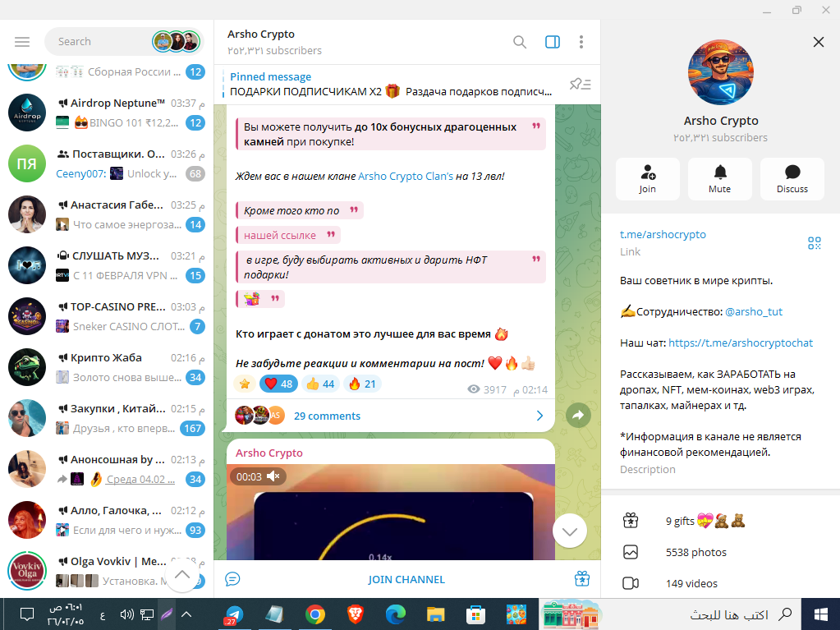
Task: Expand hidden system tray icons chevron
Action: coord(186,614)
